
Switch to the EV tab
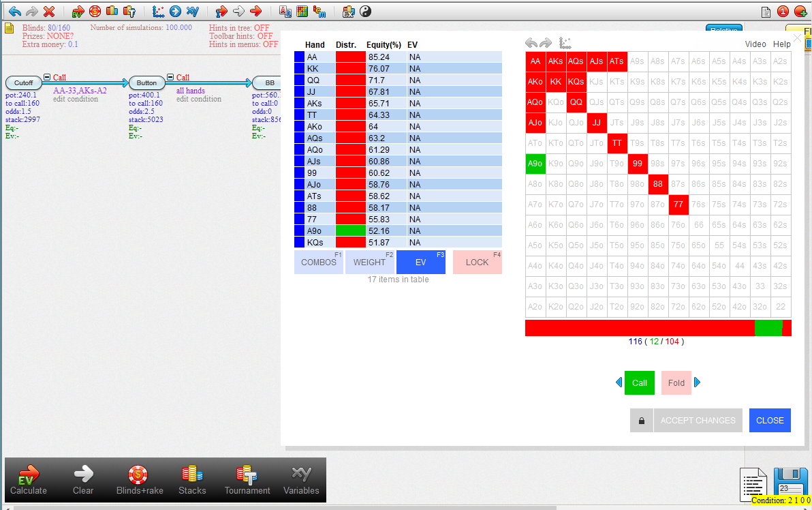tap(420, 262)
